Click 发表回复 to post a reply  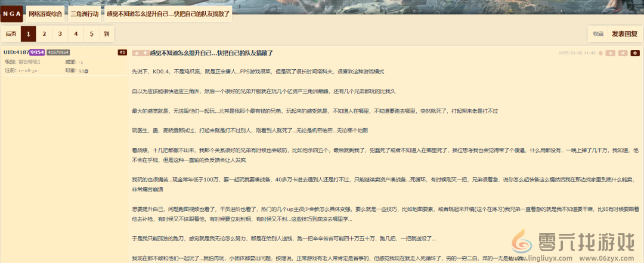tap(624, 34)
